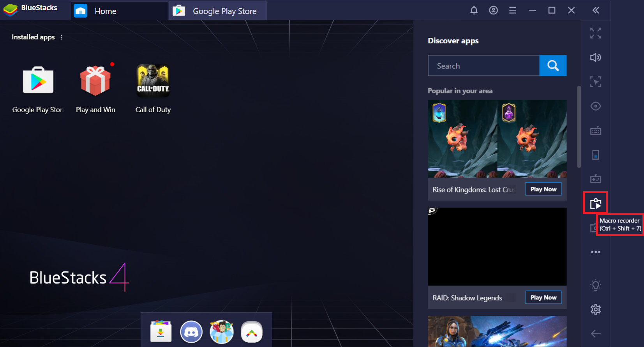The width and height of the screenshot is (644, 347).
Task: Open the account profile icon
Action: (x=493, y=11)
